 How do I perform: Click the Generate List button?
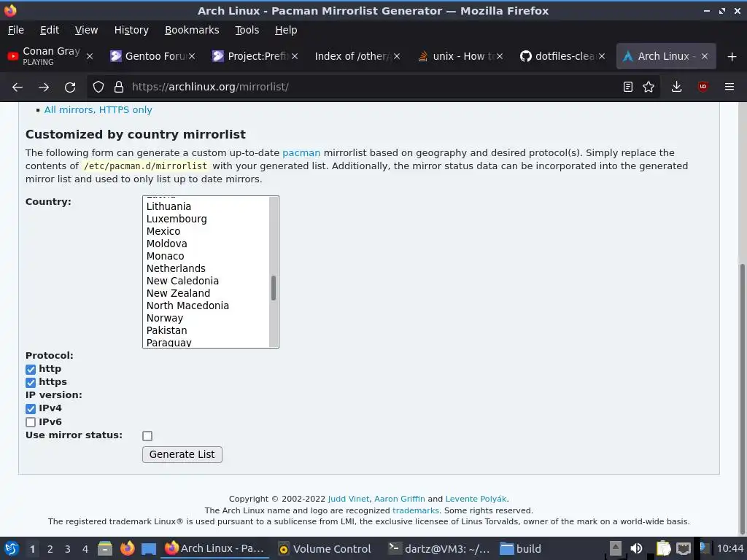pos(182,454)
